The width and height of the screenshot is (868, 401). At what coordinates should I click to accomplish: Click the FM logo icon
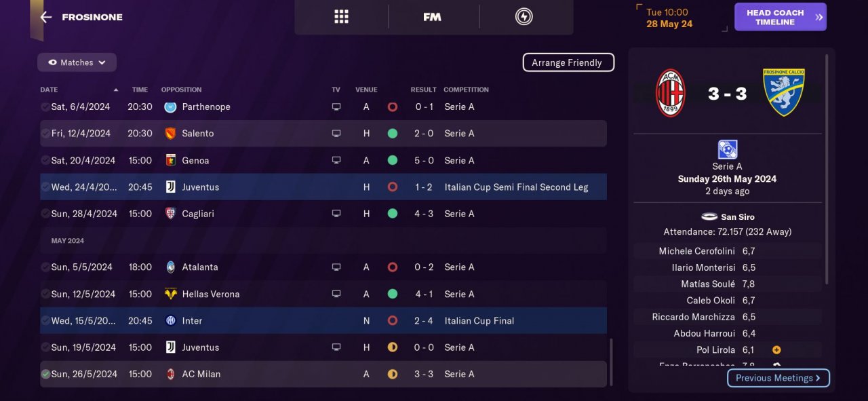[x=432, y=17]
